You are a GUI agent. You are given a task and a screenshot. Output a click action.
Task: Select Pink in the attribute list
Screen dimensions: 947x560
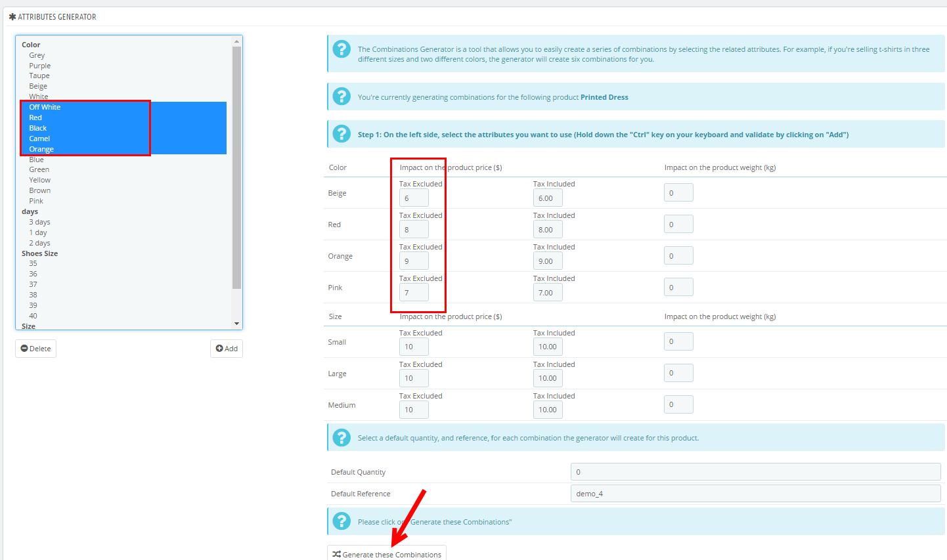click(36, 201)
